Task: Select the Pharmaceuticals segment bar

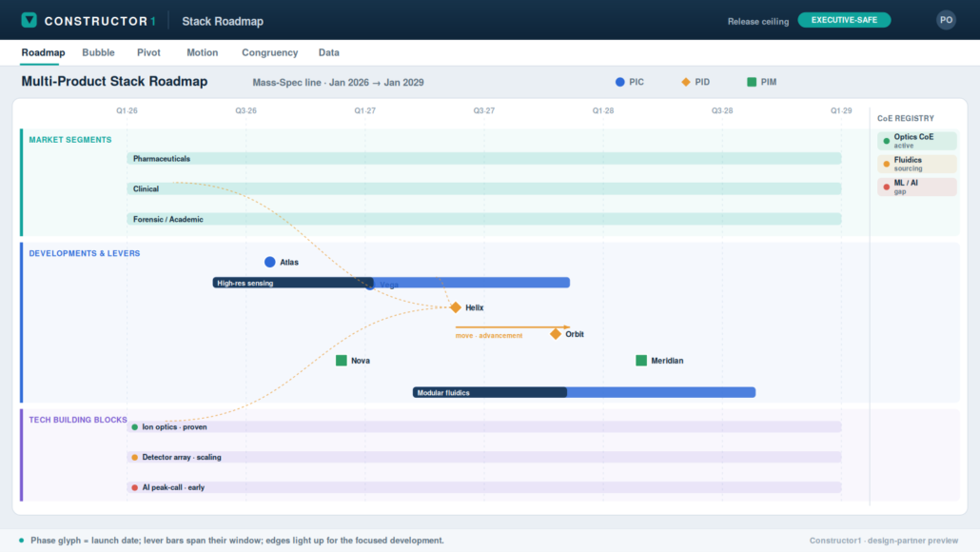Action: [484, 159]
